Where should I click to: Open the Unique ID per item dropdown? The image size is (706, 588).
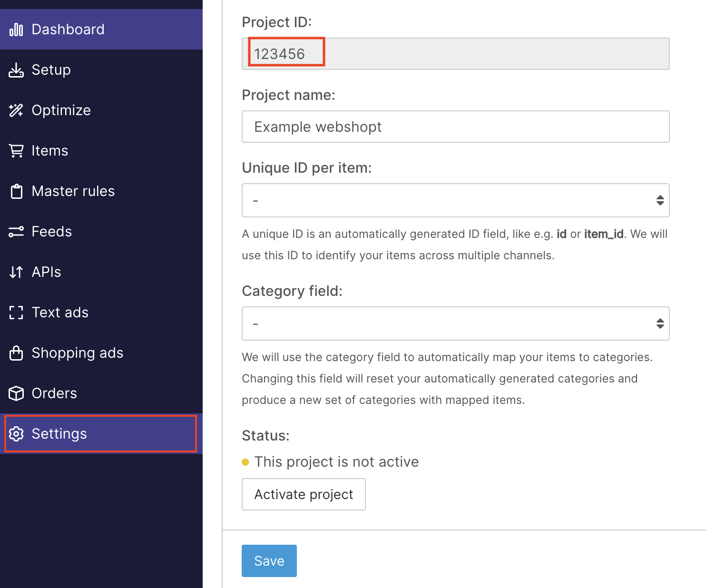point(455,200)
